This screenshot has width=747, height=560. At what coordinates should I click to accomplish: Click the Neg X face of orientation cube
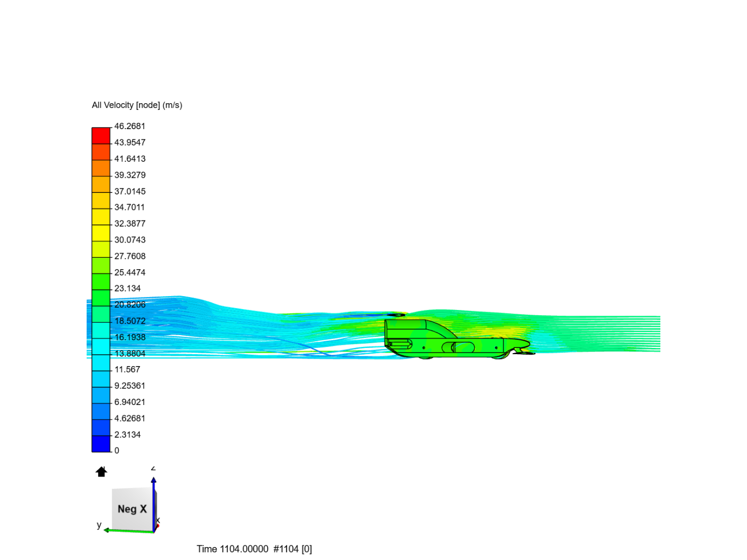[132, 509]
